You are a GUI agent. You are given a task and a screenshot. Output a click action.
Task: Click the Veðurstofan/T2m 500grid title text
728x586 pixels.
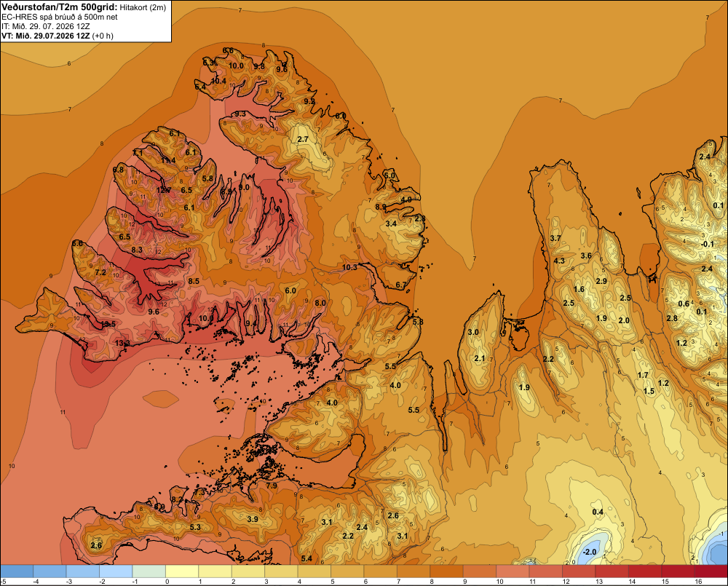pyautogui.click(x=60, y=7)
